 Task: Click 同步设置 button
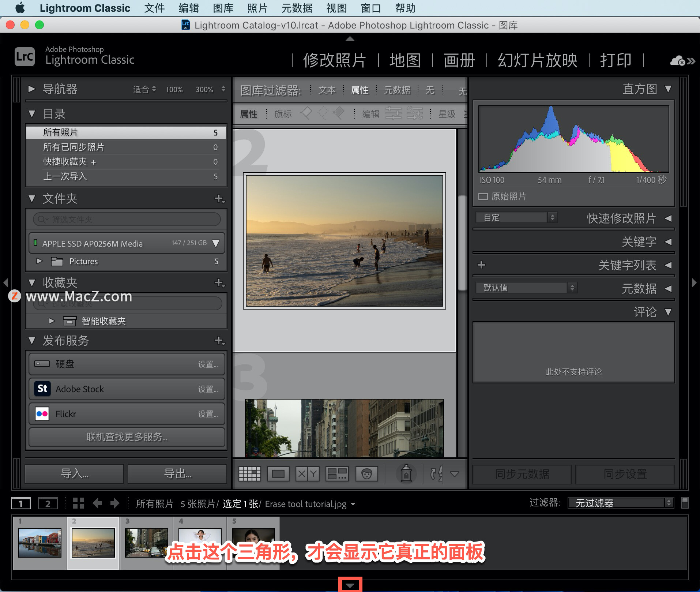click(625, 474)
